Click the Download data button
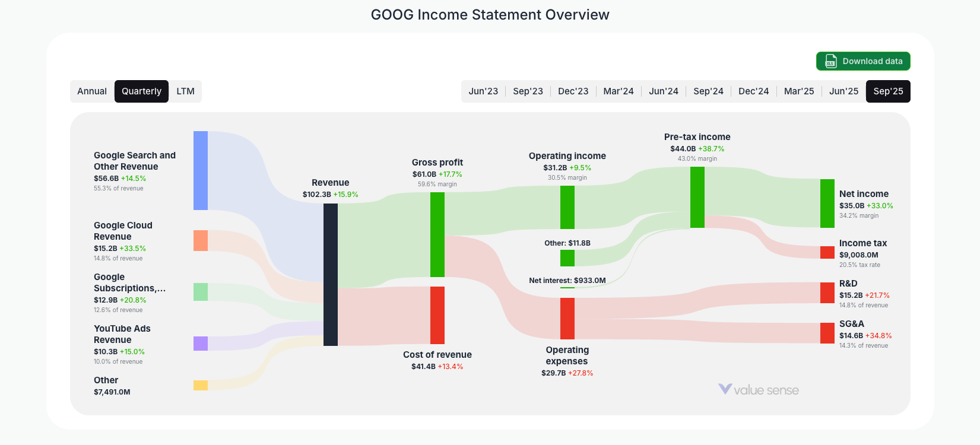 [863, 61]
